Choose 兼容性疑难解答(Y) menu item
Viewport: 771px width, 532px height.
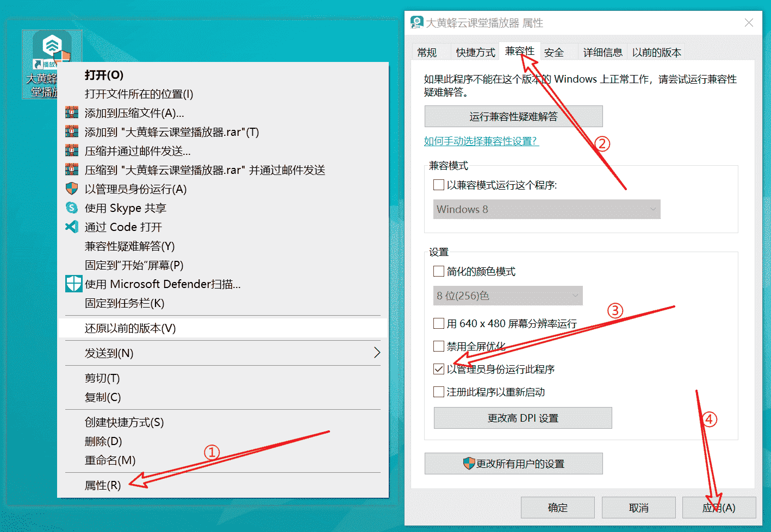click(223, 246)
